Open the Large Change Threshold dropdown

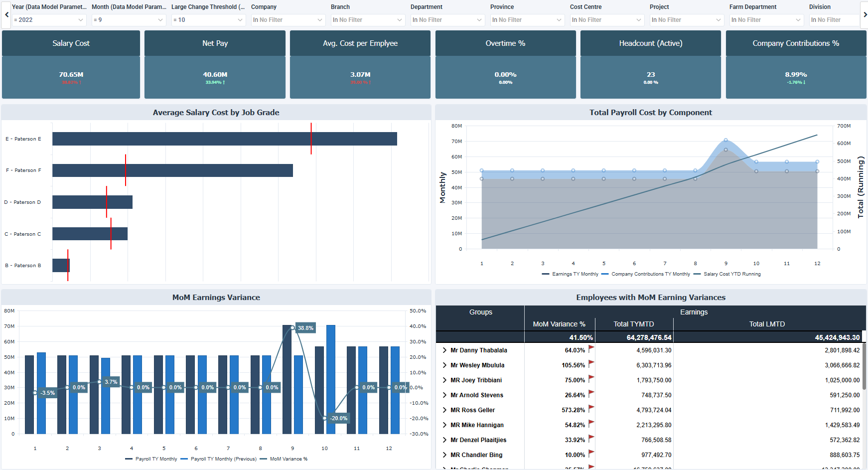tap(209, 20)
